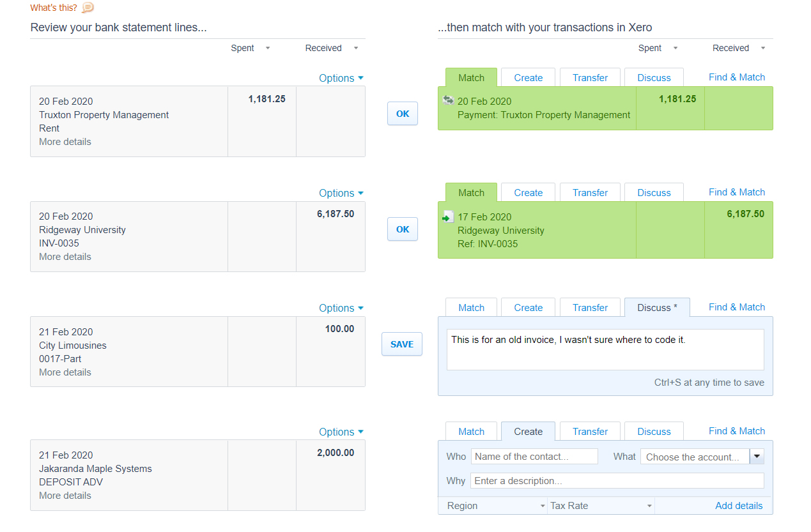Select Transfer tab for Ridgeway University line
Viewport: 811px width, 532px height.
[x=590, y=193]
